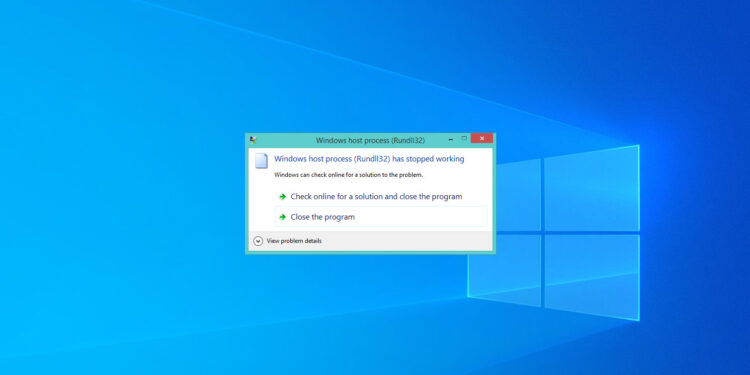Viewport: 750px width, 375px height.
Task: Click the document icon beside the error heading
Action: point(261,161)
